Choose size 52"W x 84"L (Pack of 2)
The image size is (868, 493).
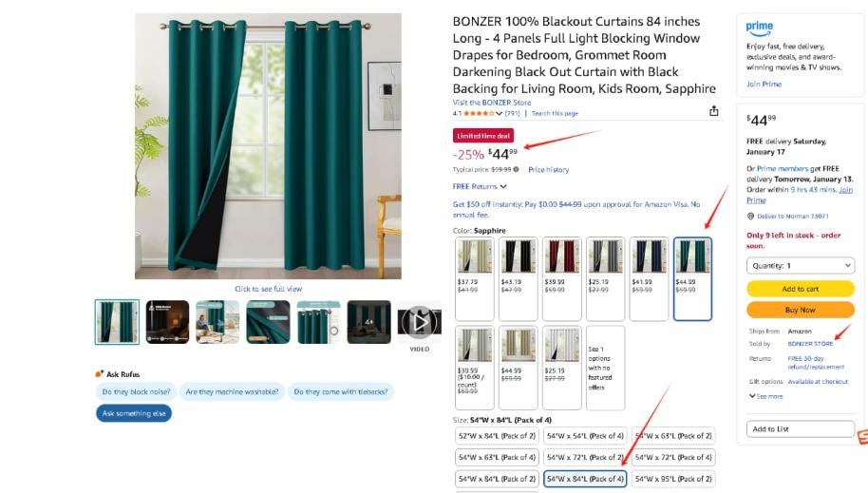pyautogui.click(x=497, y=436)
